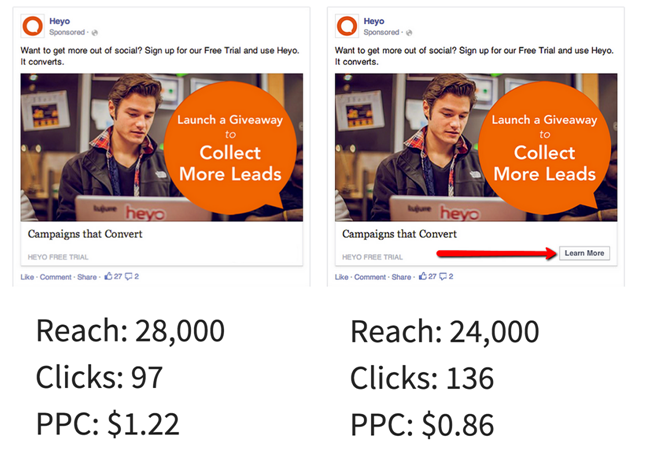The image size is (646, 464).
Task: Click the Heyo logo in the right ad
Action: tap(348, 26)
